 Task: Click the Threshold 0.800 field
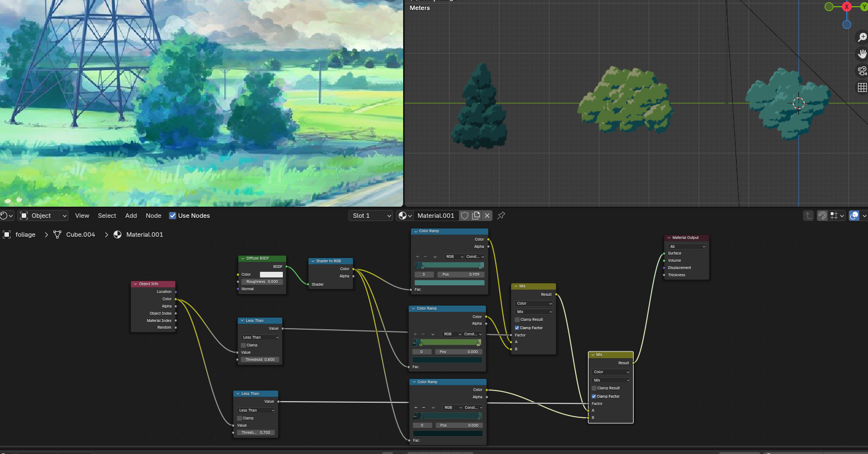[x=260, y=360]
